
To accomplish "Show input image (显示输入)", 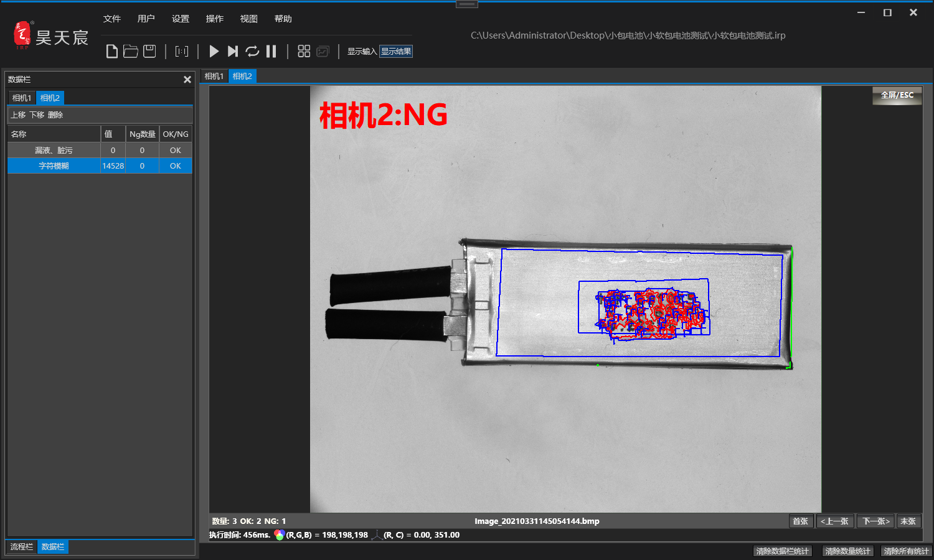I will tap(362, 51).
